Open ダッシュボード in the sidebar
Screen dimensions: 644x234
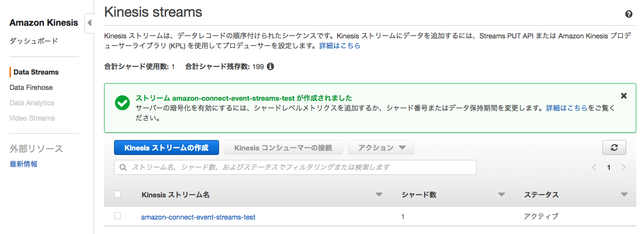tap(34, 41)
